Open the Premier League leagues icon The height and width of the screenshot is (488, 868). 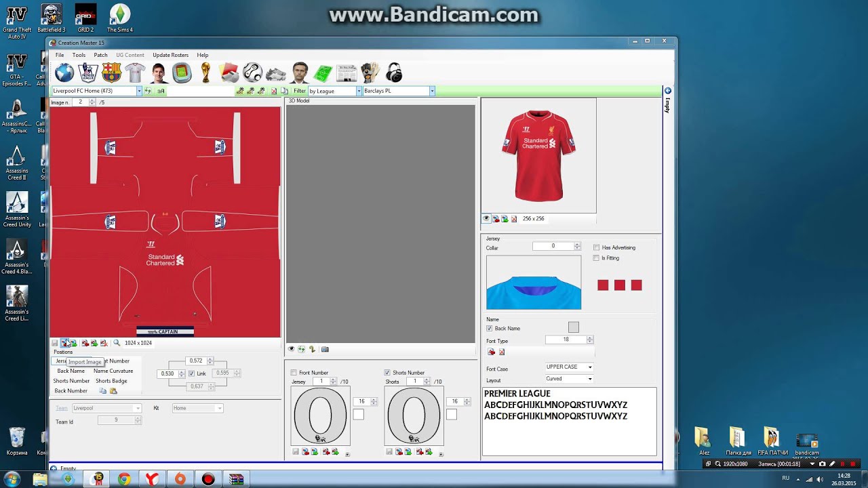coord(88,73)
